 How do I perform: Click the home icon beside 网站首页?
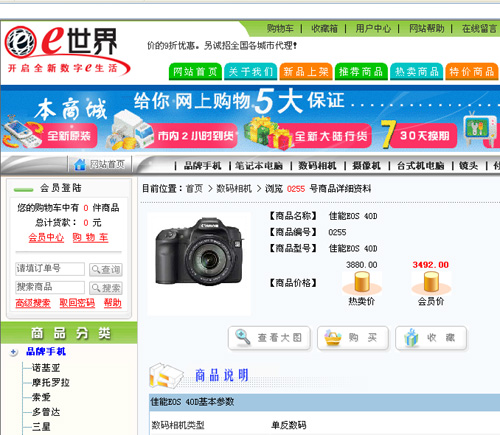(80, 164)
